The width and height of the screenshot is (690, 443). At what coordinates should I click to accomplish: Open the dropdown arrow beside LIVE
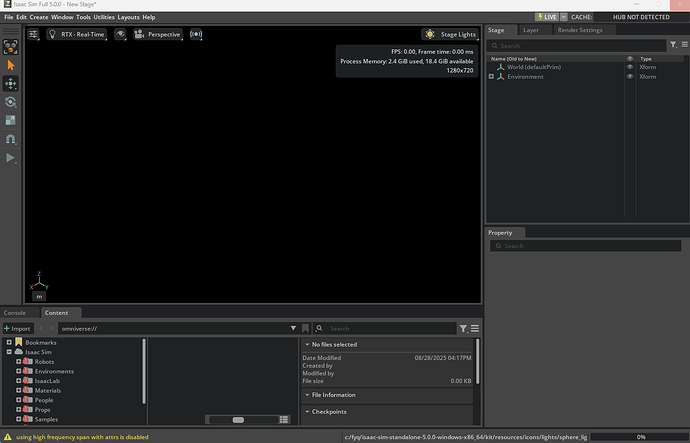click(564, 17)
